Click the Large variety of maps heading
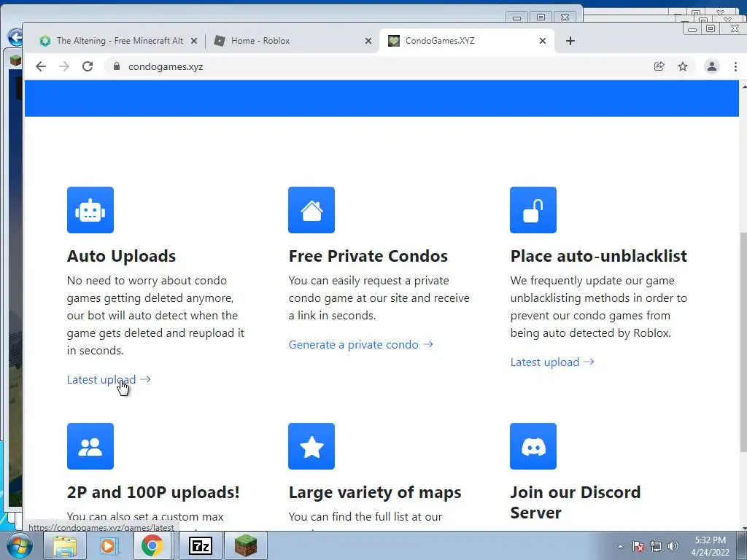 (375, 492)
